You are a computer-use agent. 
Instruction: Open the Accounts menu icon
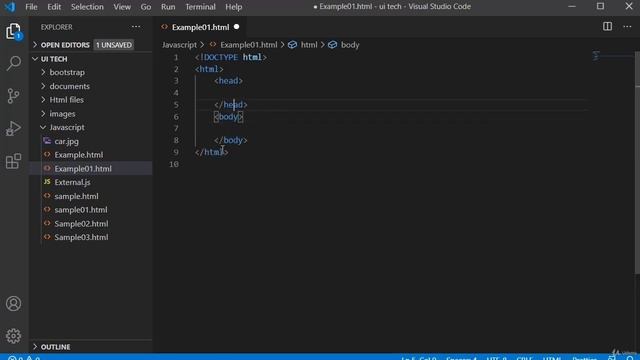click(x=13, y=304)
